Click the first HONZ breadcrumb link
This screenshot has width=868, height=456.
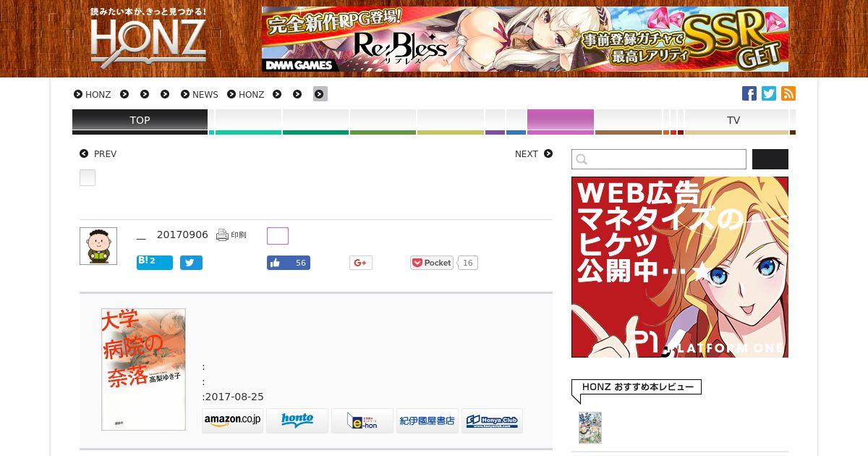(93, 94)
